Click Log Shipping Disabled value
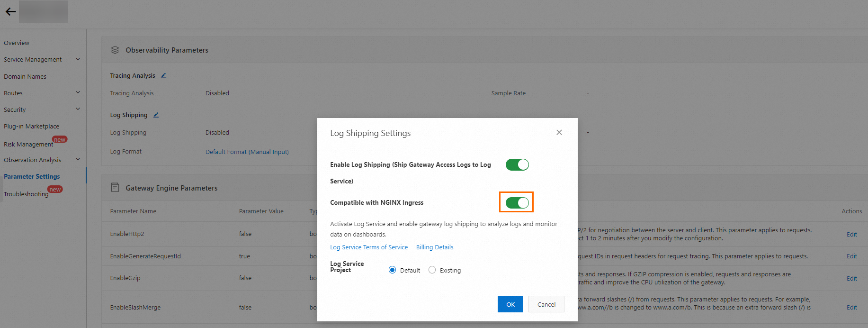This screenshot has height=328, width=868. pyautogui.click(x=217, y=133)
